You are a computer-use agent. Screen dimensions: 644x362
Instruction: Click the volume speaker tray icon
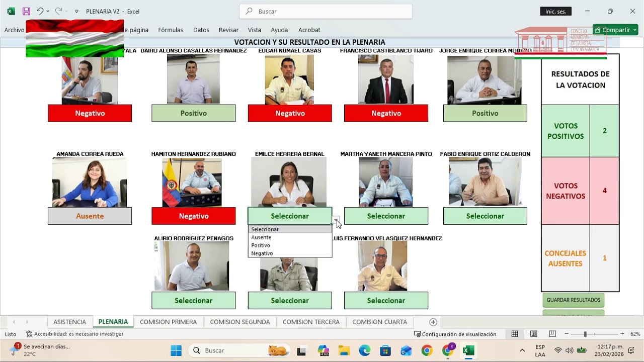pos(570,350)
